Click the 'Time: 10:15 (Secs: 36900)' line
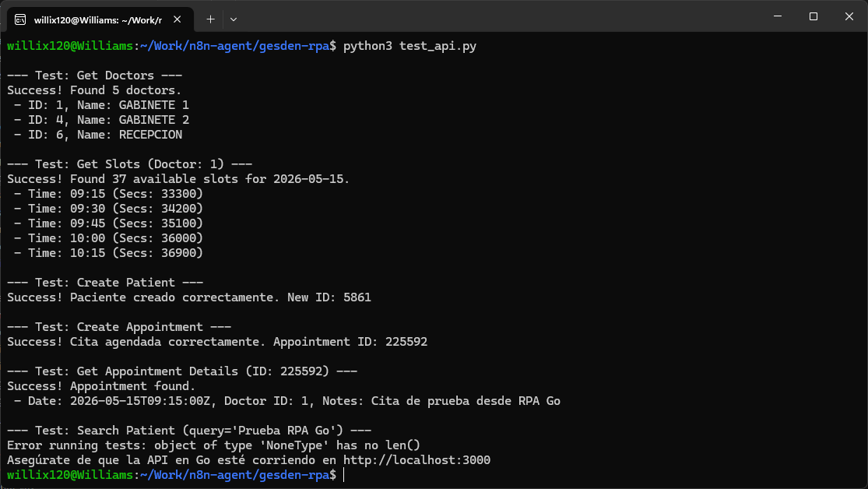The height and width of the screenshot is (489, 868). 108,253
